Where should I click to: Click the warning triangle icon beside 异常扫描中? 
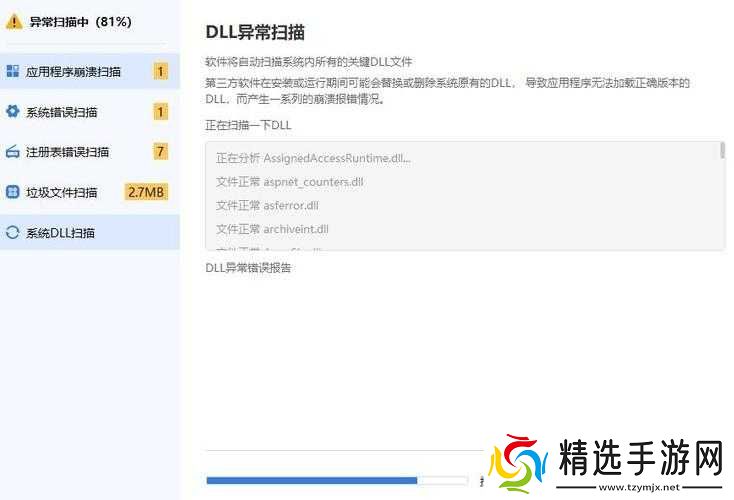(x=14, y=22)
